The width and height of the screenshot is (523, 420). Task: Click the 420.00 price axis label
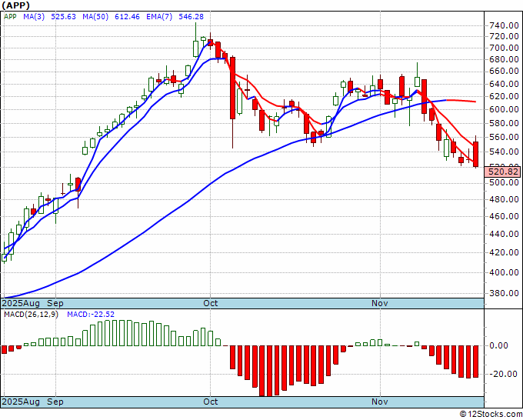click(x=504, y=252)
